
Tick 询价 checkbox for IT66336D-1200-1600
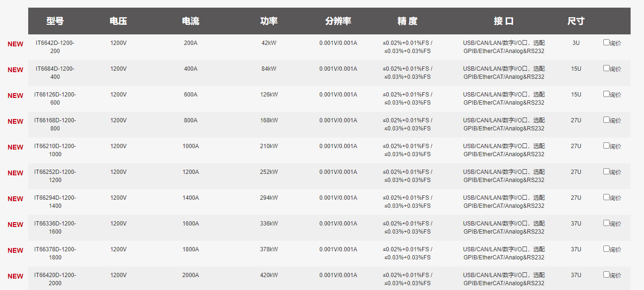[x=606, y=223]
